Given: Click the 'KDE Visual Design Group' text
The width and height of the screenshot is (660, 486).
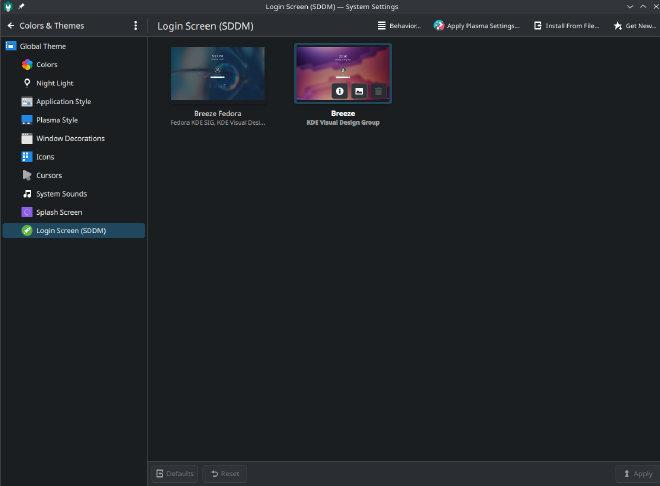Looking at the screenshot, I should coord(343,123).
